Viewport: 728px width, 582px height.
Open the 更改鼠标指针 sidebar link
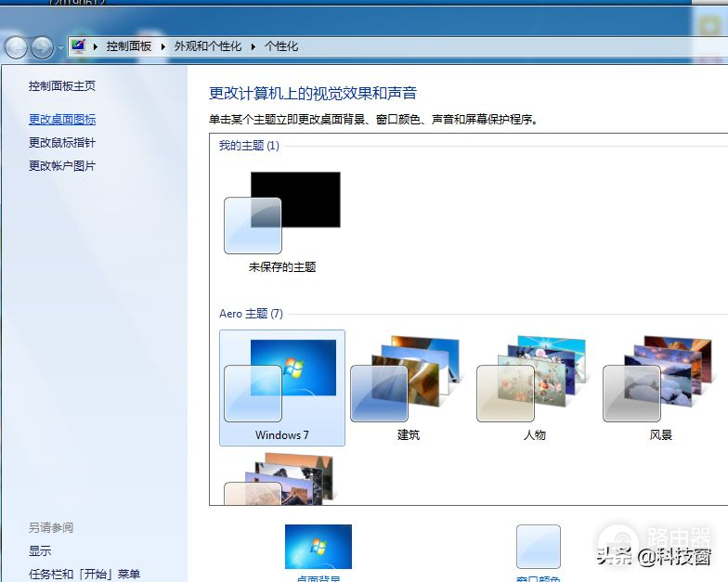pyautogui.click(x=62, y=143)
